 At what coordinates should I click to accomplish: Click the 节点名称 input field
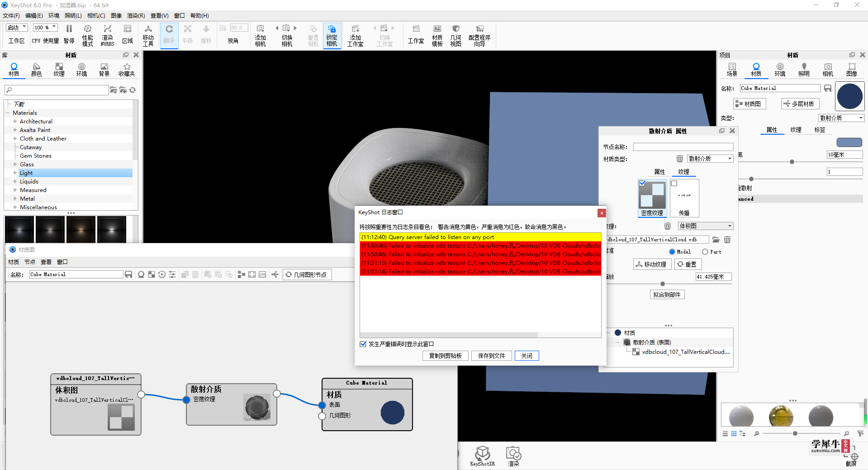coord(683,147)
